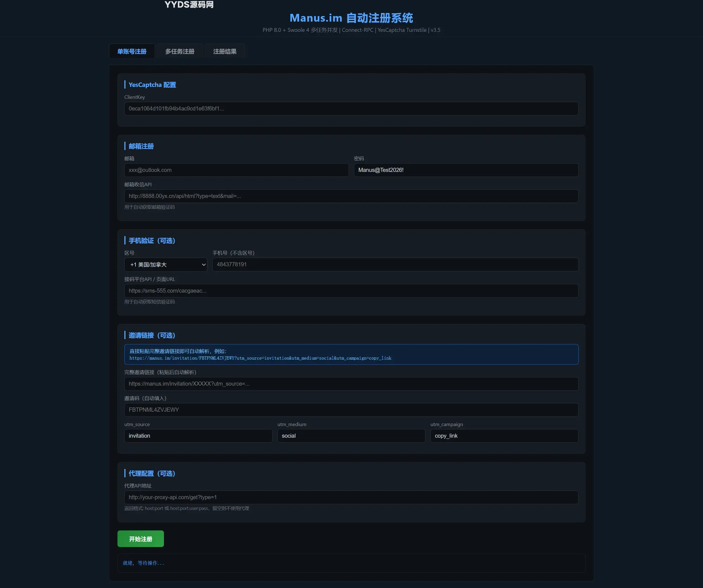
Task: Click the example manus.im invitation URL text
Action: [x=260, y=358]
